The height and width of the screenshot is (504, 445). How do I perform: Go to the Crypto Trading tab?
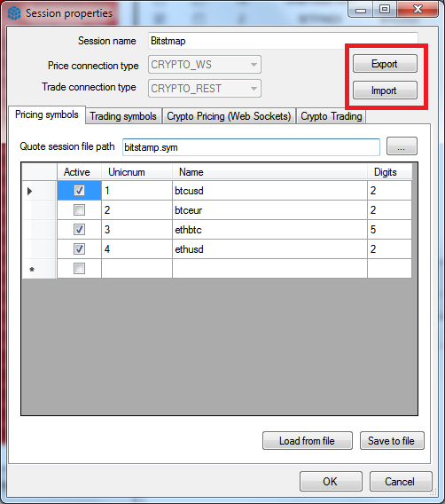tap(331, 116)
